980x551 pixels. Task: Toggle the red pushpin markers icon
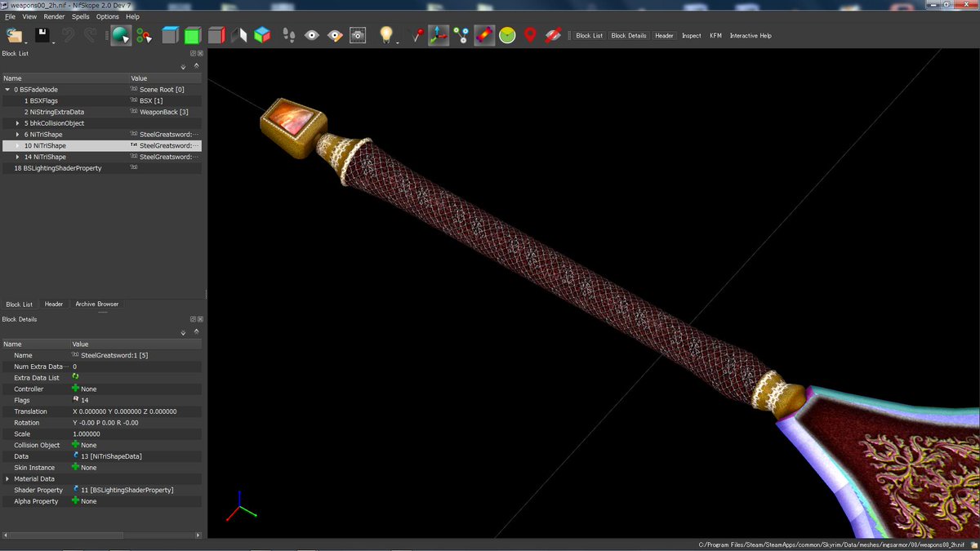[416, 35]
